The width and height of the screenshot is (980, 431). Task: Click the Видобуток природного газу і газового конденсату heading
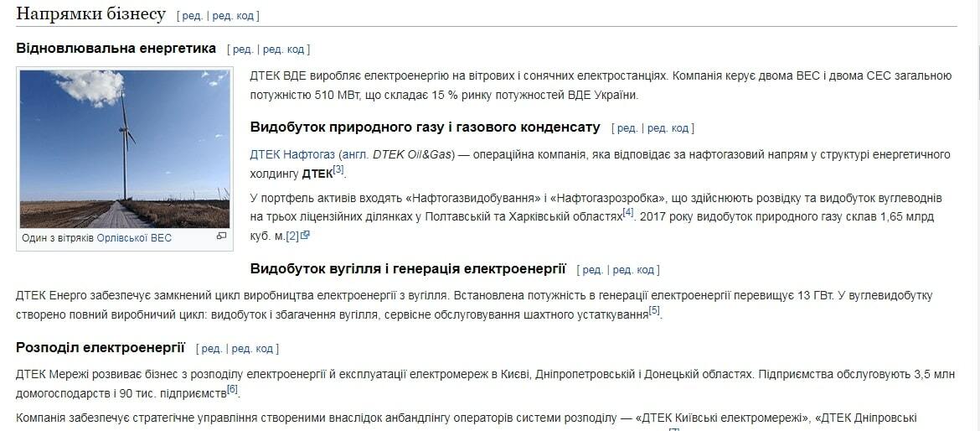[x=425, y=127]
